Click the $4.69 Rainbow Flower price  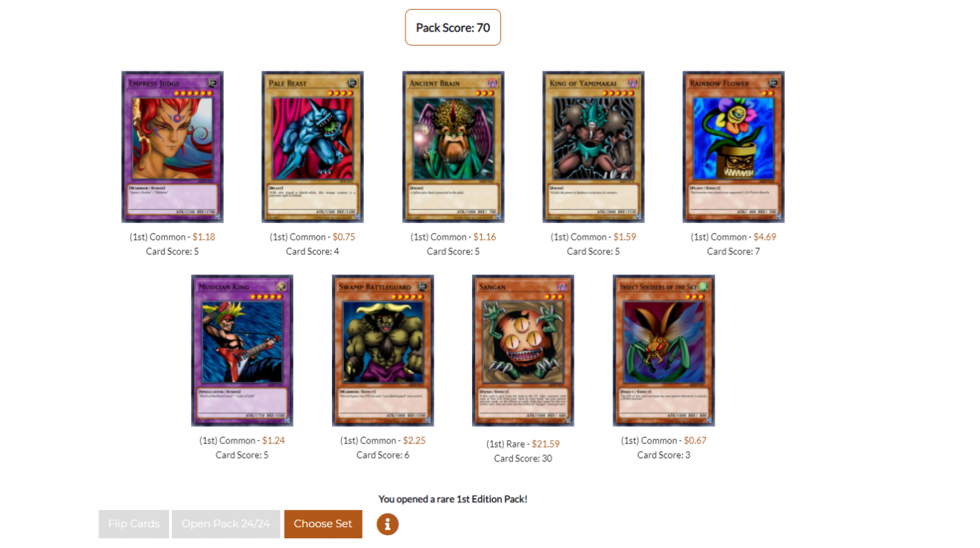point(764,237)
